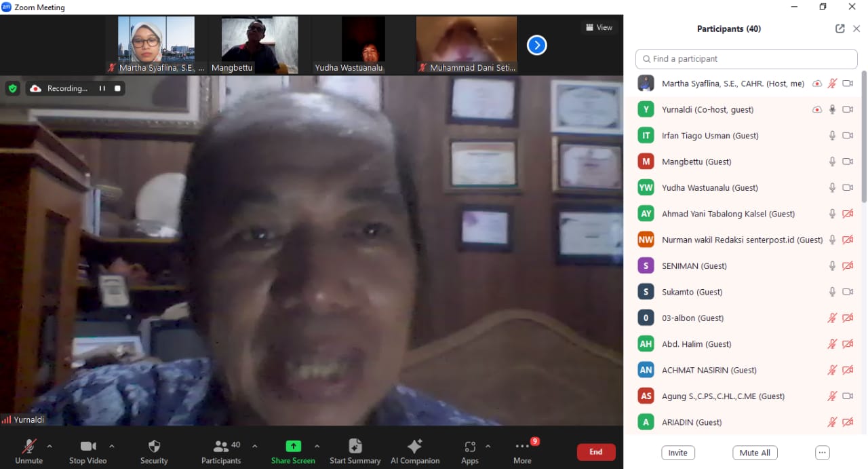Expand arrow beside Participants button
Screen dimensions: 868x469
(254, 446)
